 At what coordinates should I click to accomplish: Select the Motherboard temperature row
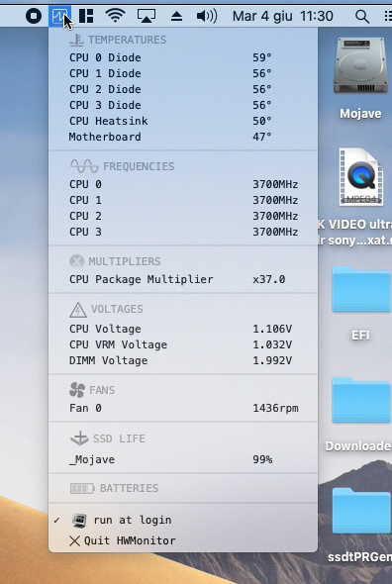tap(183, 137)
